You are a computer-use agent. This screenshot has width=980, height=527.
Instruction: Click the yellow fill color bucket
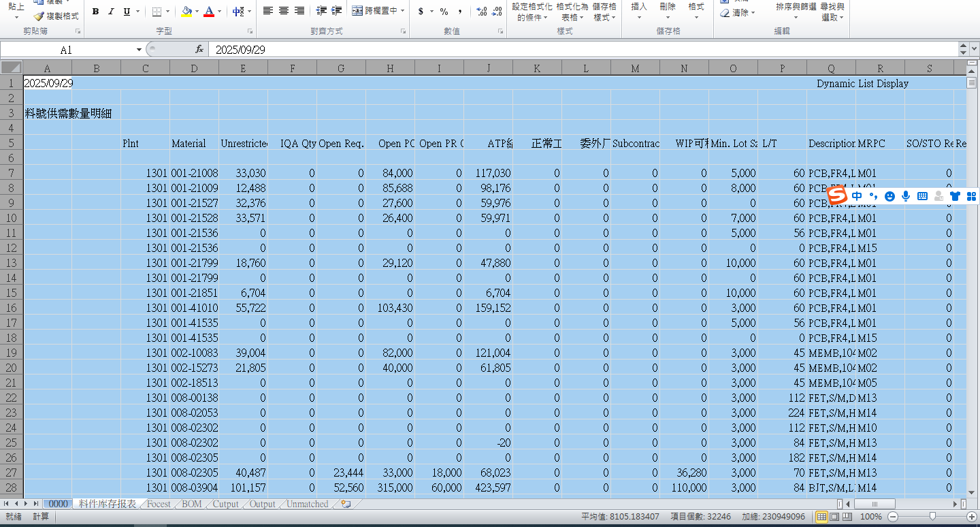[x=187, y=12]
